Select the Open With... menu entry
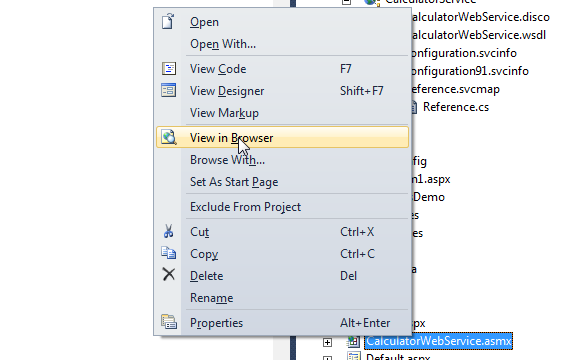The width and height of the screenshot is (575, 360). tap(223, 44)
